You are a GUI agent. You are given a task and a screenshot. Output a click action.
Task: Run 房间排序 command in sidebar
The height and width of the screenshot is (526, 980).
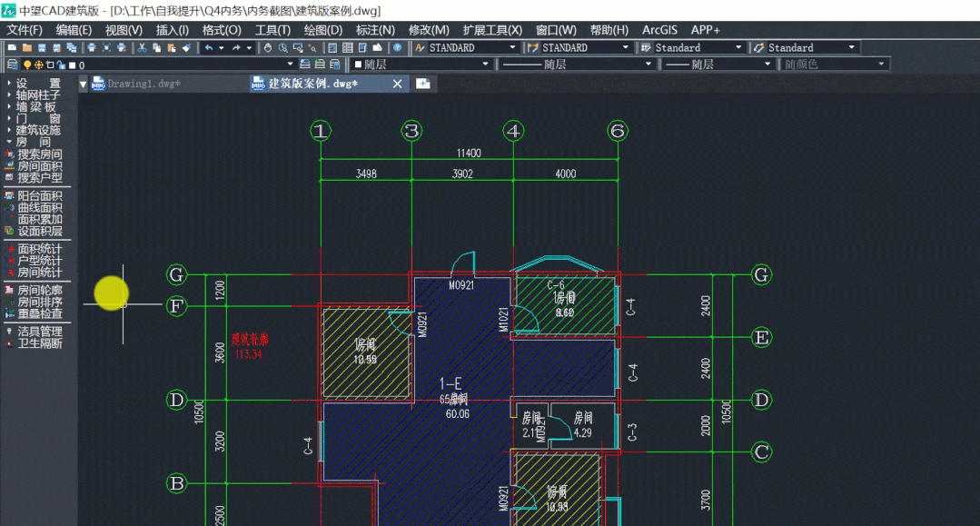[35, 303]
